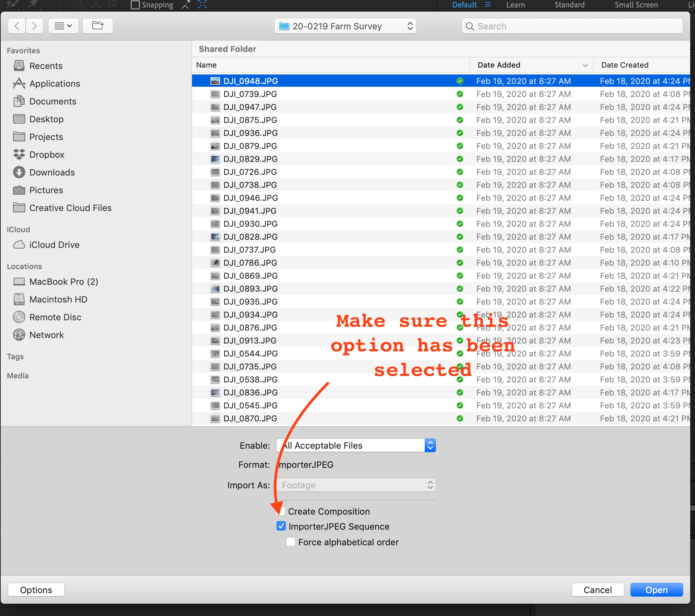Open Applications folder from sidebar
Viewport: 695px width, 616px height.
[54, 84]
